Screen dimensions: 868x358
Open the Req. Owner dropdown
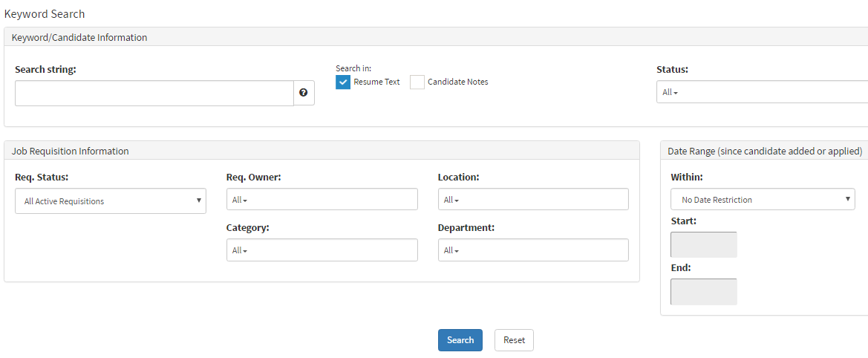(322, 199)
